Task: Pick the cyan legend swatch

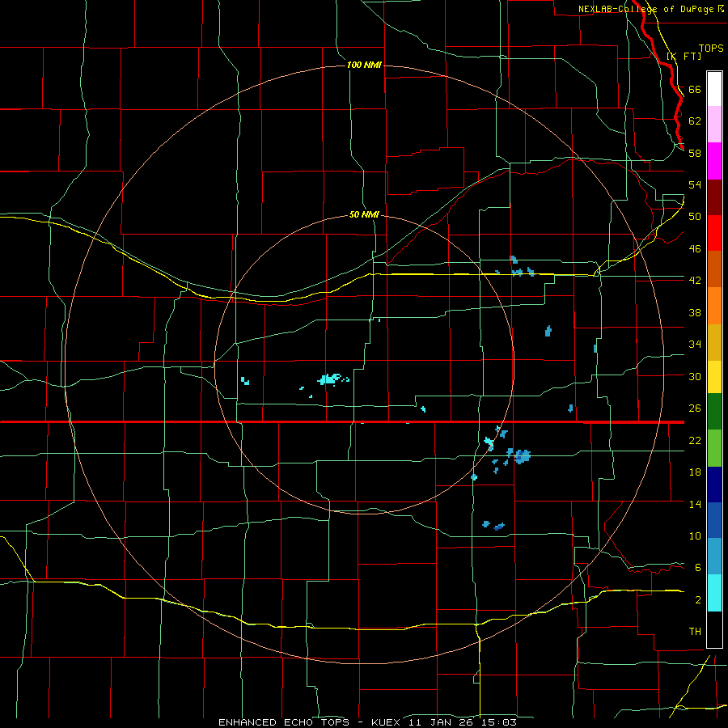Action: click(714, 593)
